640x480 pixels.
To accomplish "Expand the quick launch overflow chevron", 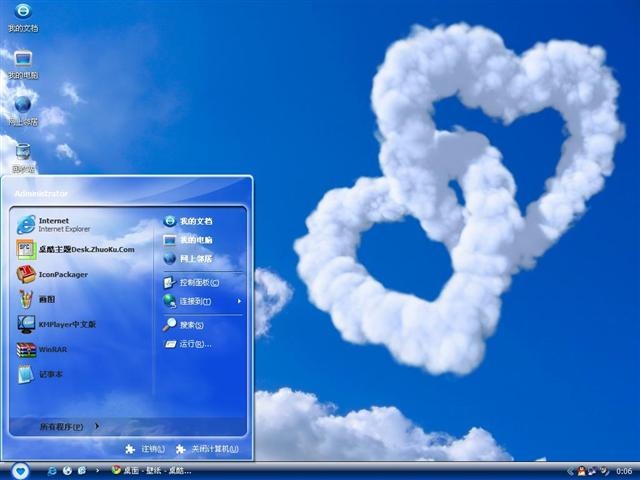I will pos(97,471).
